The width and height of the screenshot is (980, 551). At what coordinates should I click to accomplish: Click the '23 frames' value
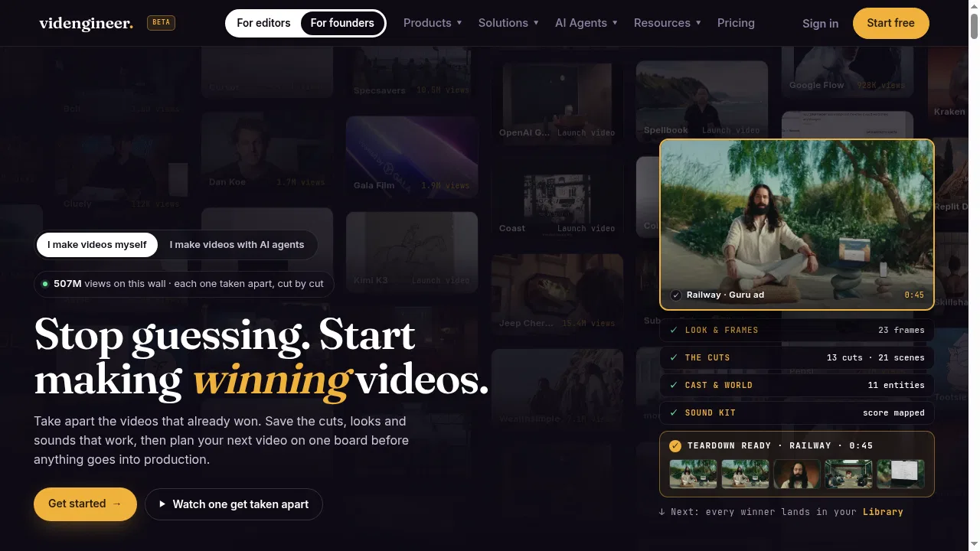[x=901, y=330]
